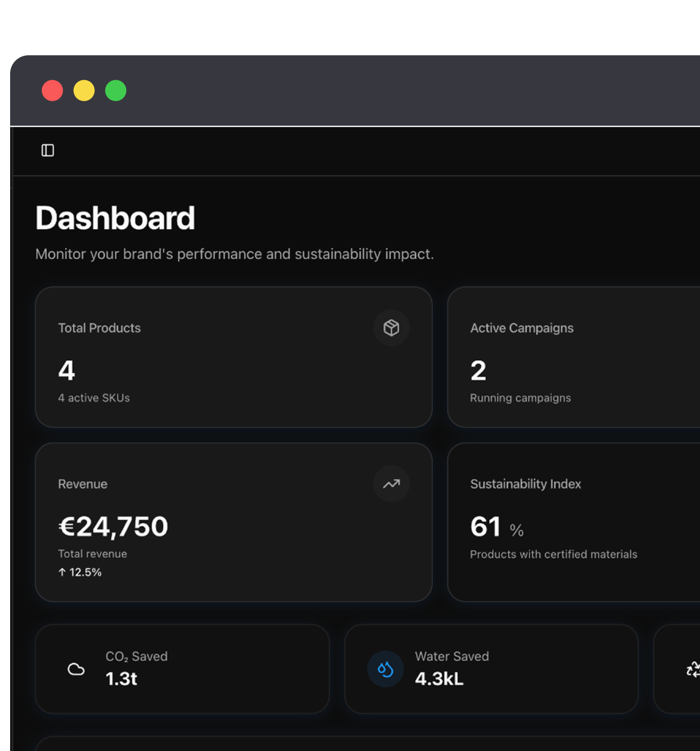The width and height of the screenshot is (700, 751).
Task: Click the dashboard subtitle about sustainability impact
Action: (235, 254)
